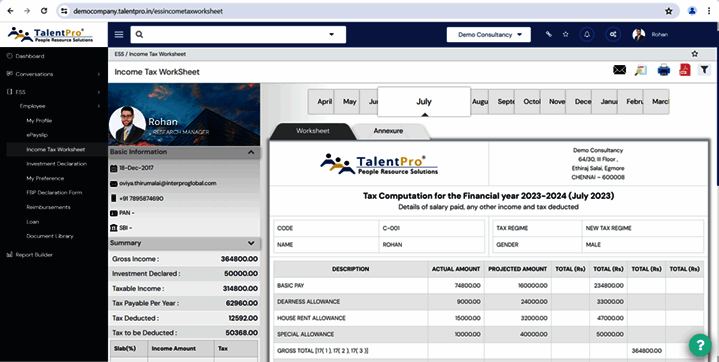Open Loan in sidebar
This screenshot has height=362, width=719.
33,222
